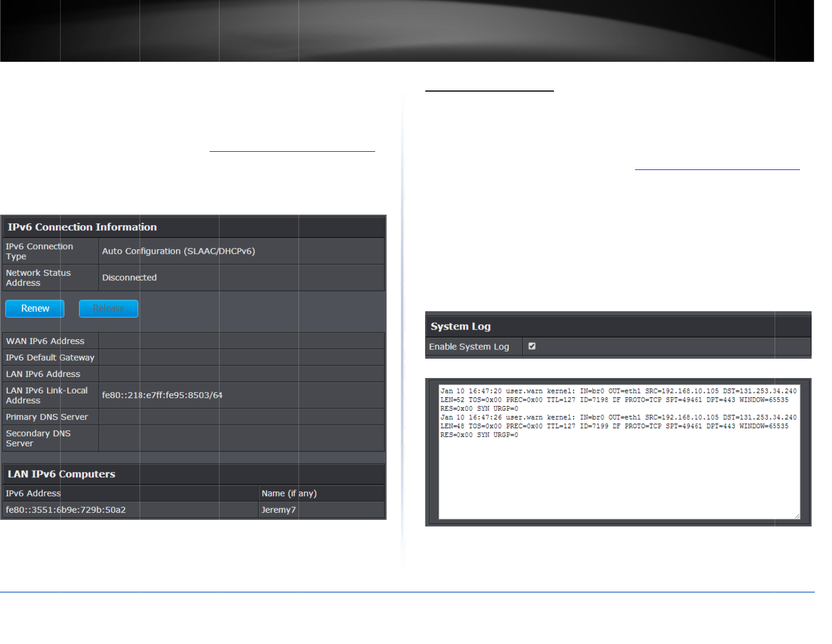Image resolution: width=832 pixels, height=644 pixels.
Task: Click the 'WAN IPv6 Address' label
Action: click(x=45, y=341)
